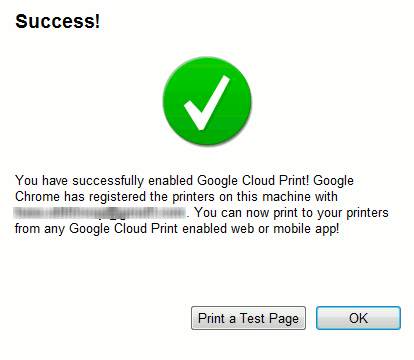This screenshot has height=360, width=414.
Task: Select the Success! heading text
Action: (x=57, y=21)
